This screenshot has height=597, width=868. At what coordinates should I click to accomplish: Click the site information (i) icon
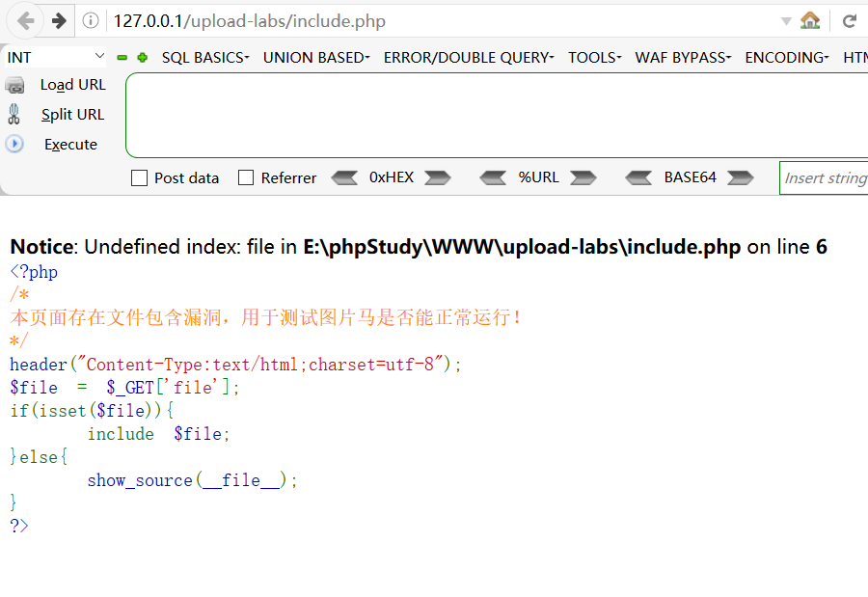click(x=90, y=19)
